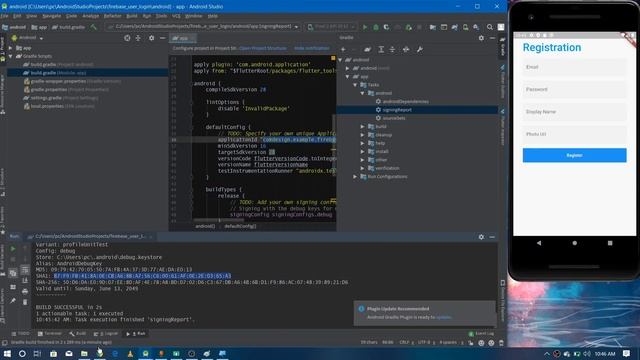Open Gradle side tool window tab

tap(502, 46)
